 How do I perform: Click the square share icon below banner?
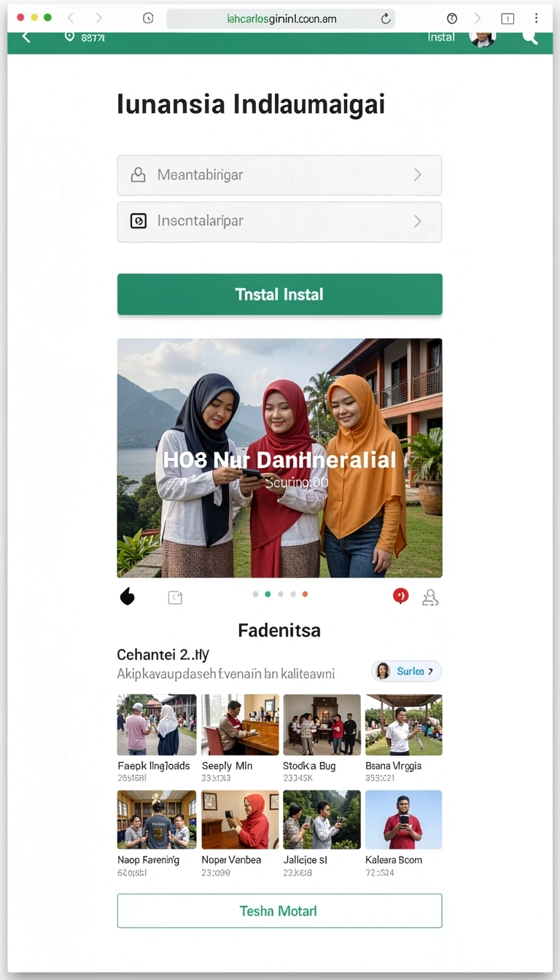click(x=175, y=598)
